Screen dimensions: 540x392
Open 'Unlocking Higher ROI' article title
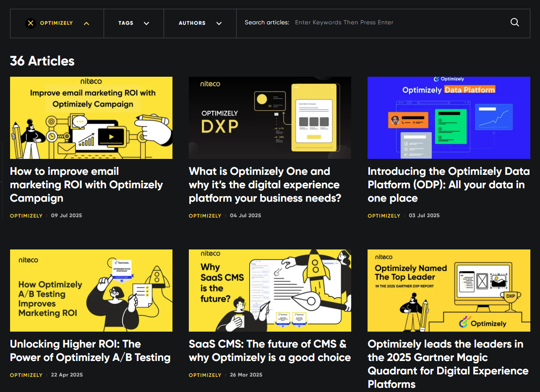pyautogui.click(x=90, y=350)
